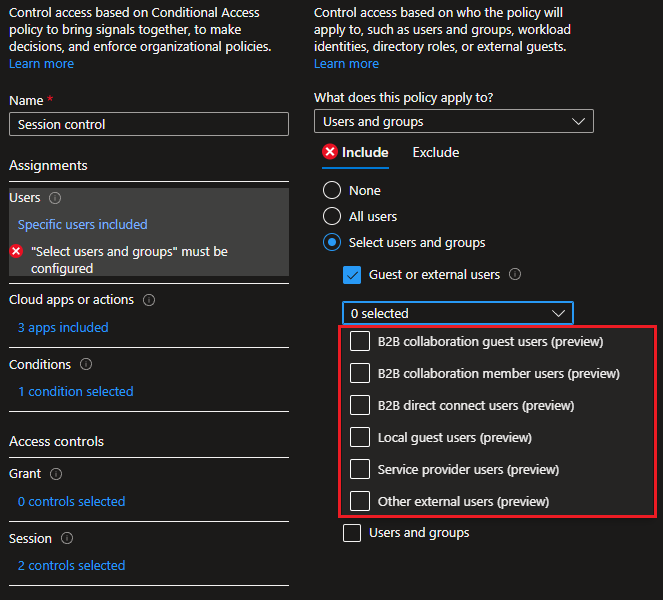The width and height of the screenshot is (663, 600).
Task: Select the Include tab
Action: point(365,152)
